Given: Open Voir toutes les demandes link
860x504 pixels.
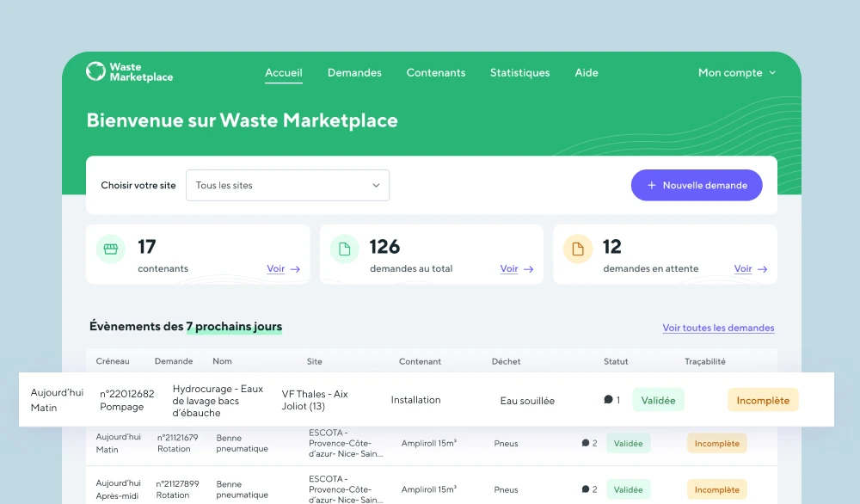Looking at the screenshot, I should (718, 328).
